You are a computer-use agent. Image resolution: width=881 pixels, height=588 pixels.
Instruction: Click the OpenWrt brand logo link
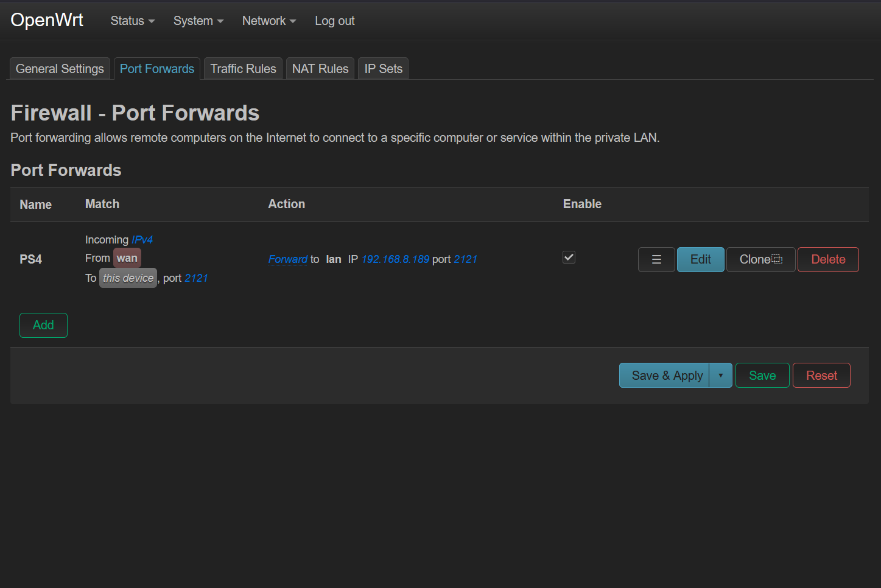coord(47,20)
